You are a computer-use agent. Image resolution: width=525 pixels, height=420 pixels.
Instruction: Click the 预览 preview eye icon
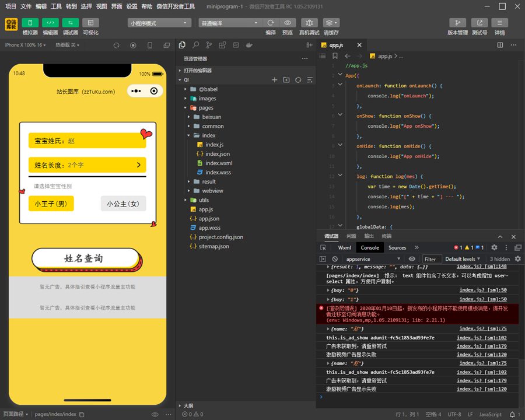pos(288,23)
